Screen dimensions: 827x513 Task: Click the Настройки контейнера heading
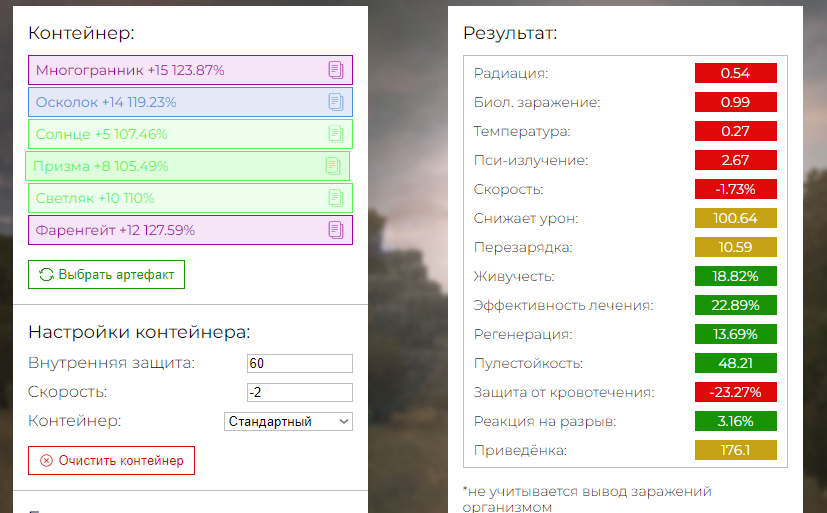tap(139, 332)
